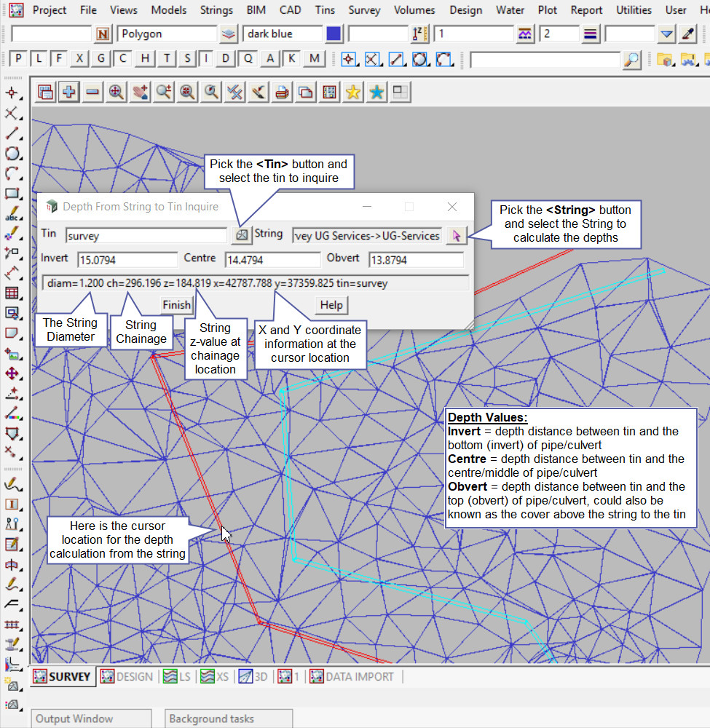The height and width of the screenshot is (728, 710).
Task: Open the Polygon model layers dropdown
Action: point(229,34)
